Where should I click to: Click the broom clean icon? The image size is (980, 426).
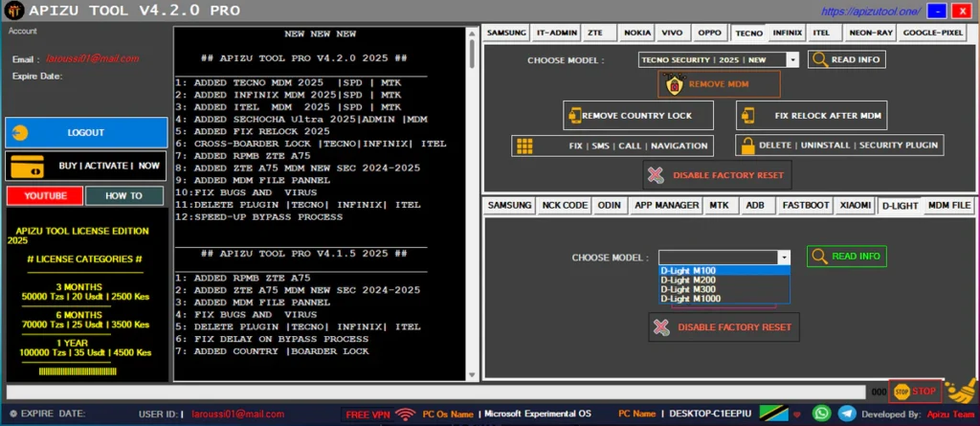pos(960,389)
